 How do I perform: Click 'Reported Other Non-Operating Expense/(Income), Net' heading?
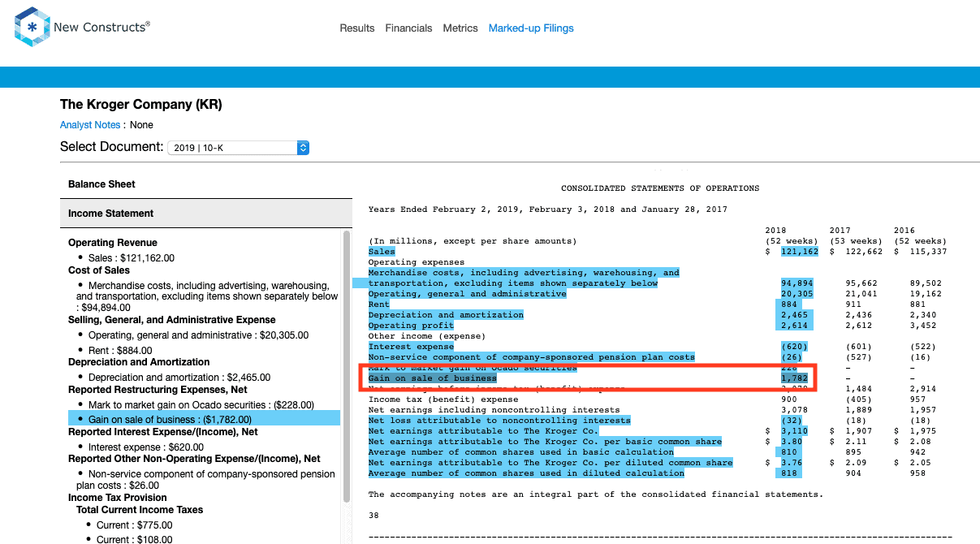[194, 459]
